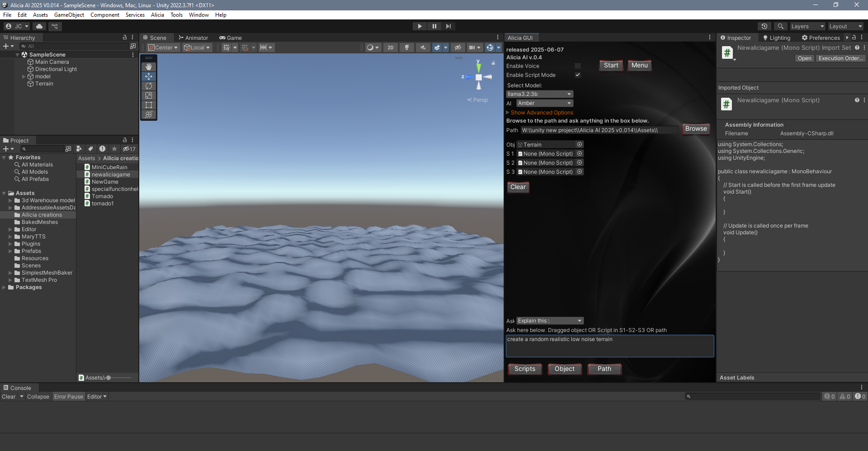Toggle scene lighting bulb icon

point(407,47)
